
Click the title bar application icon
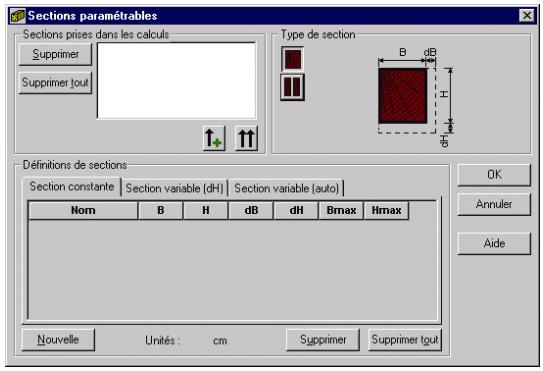tap(18, 16)
